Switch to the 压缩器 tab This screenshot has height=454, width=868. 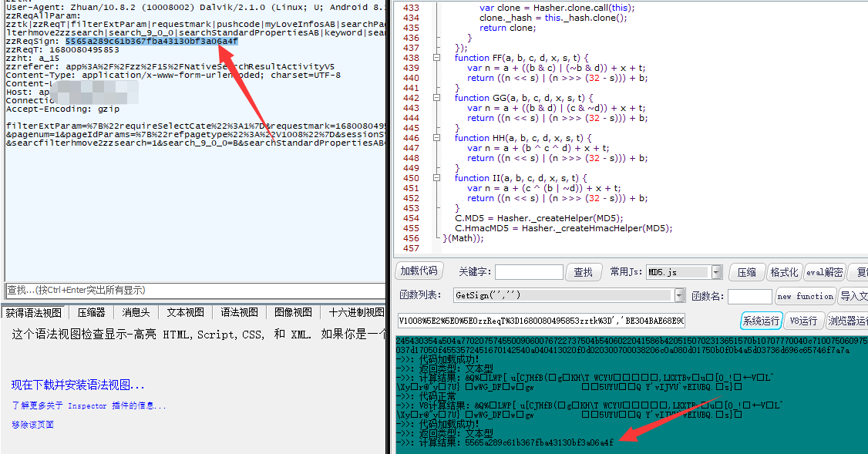tap(91, 312)
